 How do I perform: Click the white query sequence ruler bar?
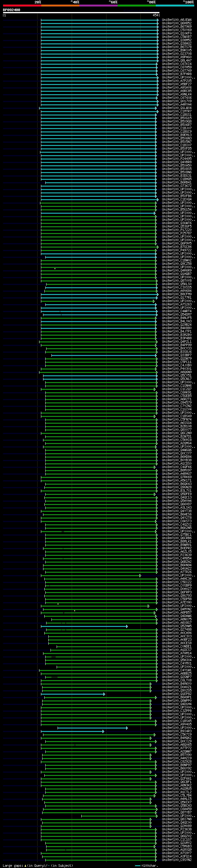click(x=81, y=13)
